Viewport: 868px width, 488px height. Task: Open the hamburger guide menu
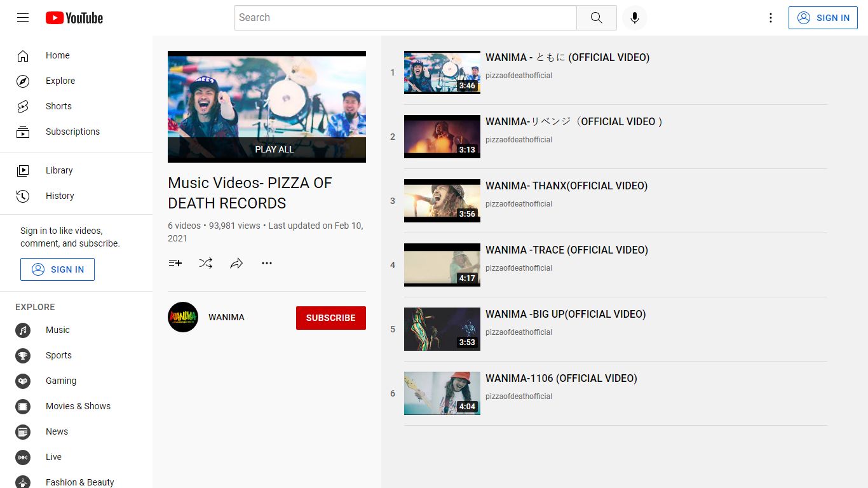click(23, 18)
